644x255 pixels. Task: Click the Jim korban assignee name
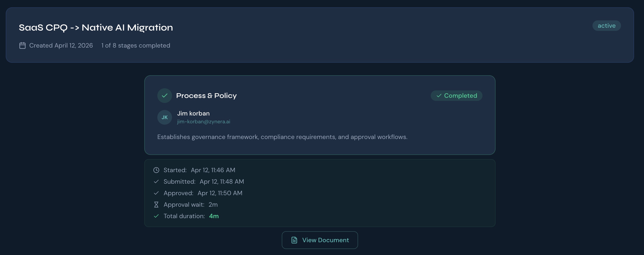(x=193, y=113)
